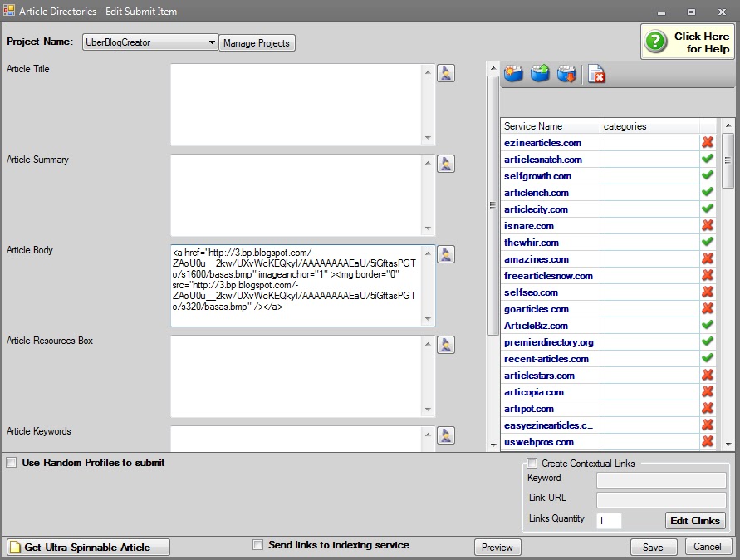Viewport: 740px width, 560px height.
Task: Focus the Links Quantity field
Action: 609,521
